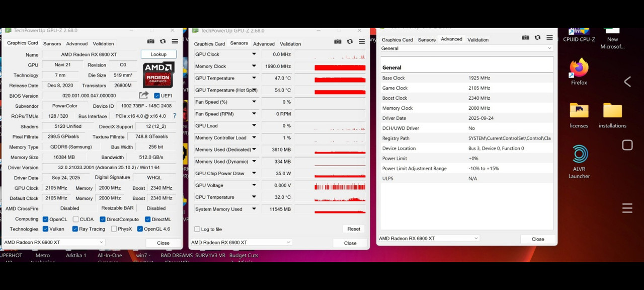The width and height of the screenshot is (644, 290).
Task: Click Power Limit Adjustment Range row
Action: pos(466,169)
